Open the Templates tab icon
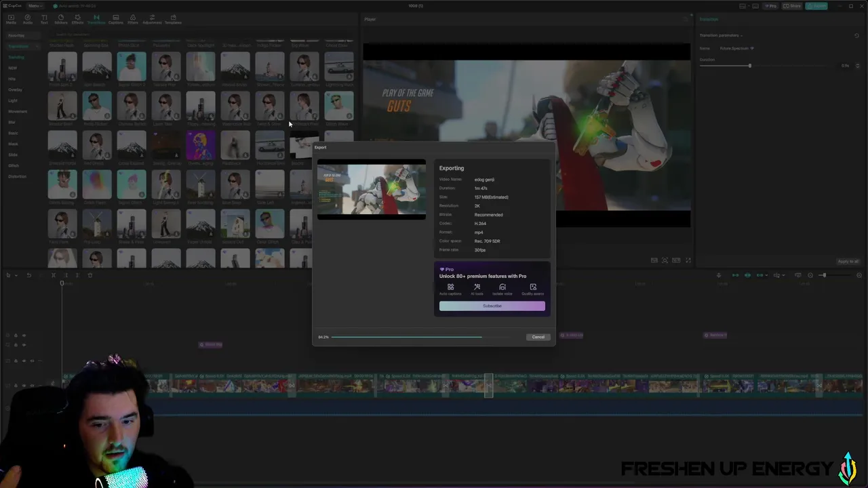 tap(173, 19)
